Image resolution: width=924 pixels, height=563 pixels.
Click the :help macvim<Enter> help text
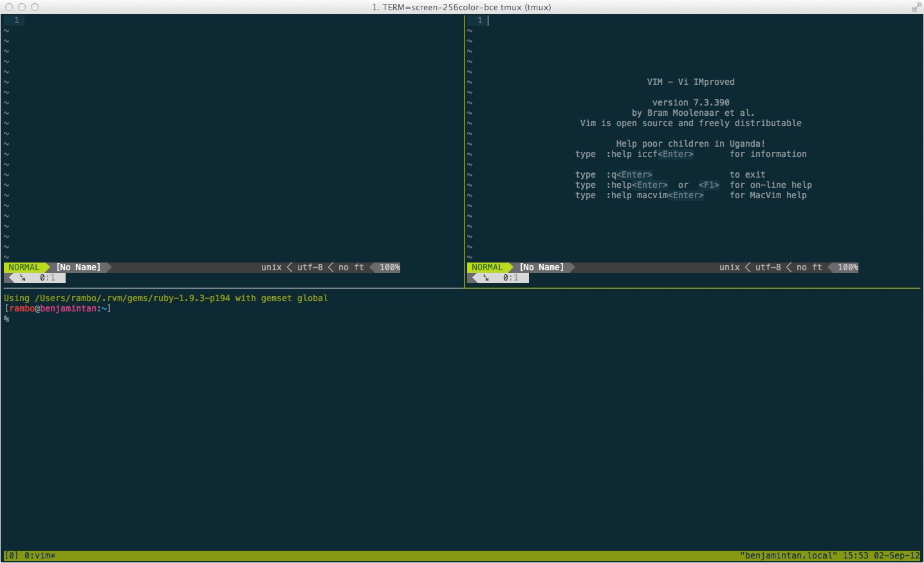[656, 195]
